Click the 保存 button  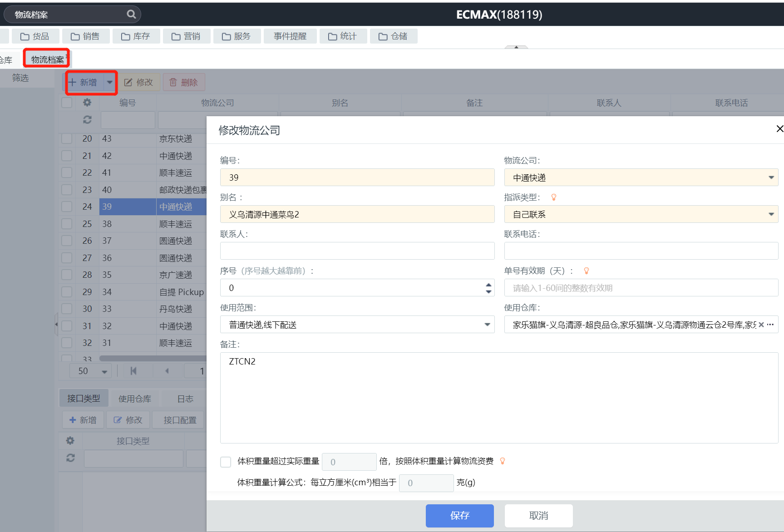[459, 516]
